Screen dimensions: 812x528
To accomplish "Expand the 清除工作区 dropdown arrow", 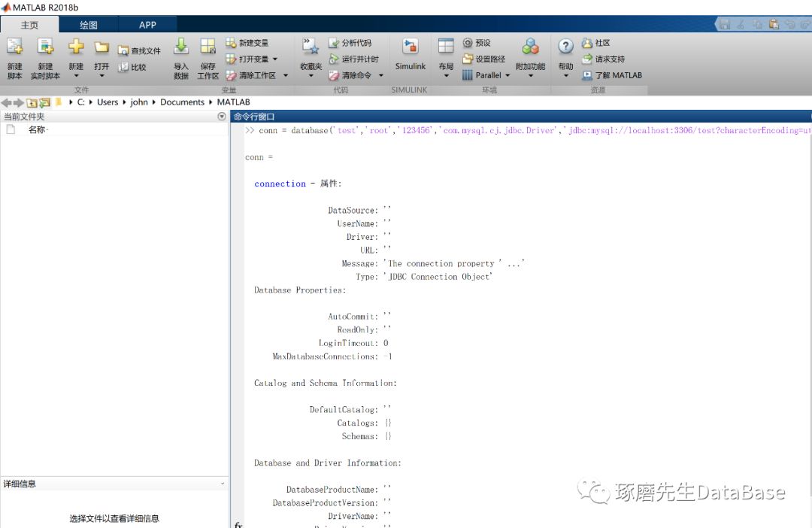I will 286,75.
